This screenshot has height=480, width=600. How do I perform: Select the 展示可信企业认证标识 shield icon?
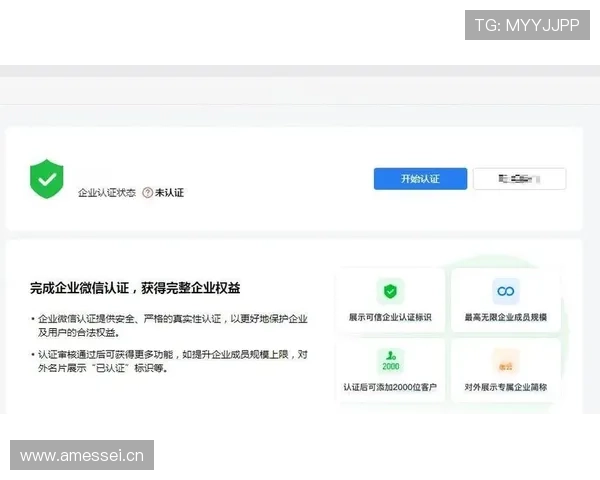tap(390, 291)
